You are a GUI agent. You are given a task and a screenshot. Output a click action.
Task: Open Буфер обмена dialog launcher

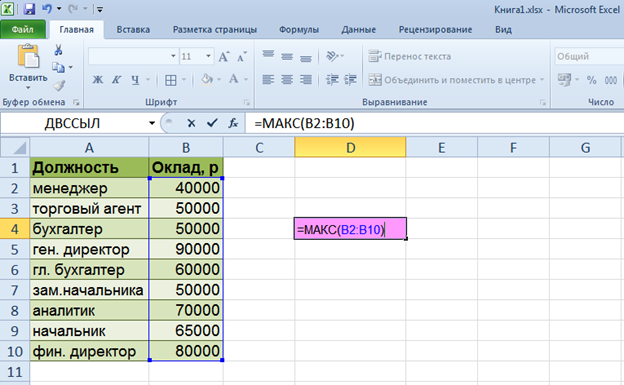(x=76, y=103)
